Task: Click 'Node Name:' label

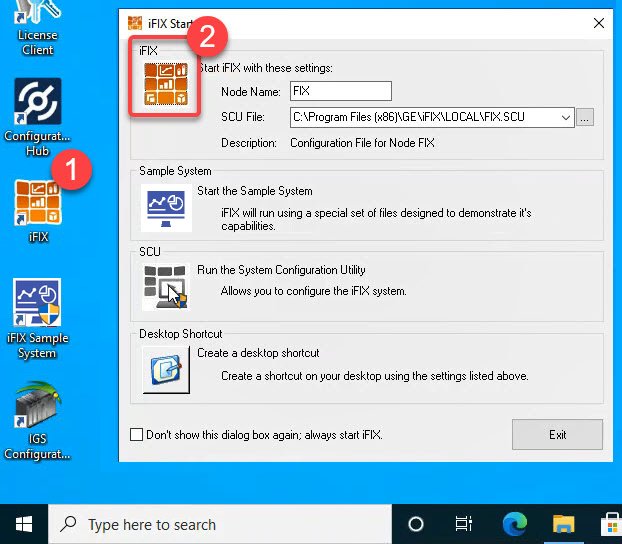Action: click(x=251, y=92)
